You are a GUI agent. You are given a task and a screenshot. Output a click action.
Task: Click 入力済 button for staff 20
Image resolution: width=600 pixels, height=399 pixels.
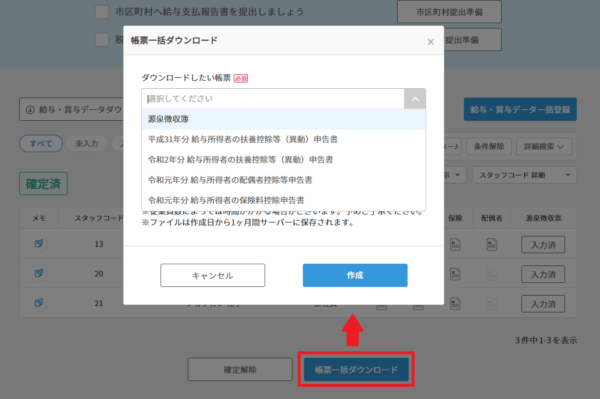coord(543,274)
